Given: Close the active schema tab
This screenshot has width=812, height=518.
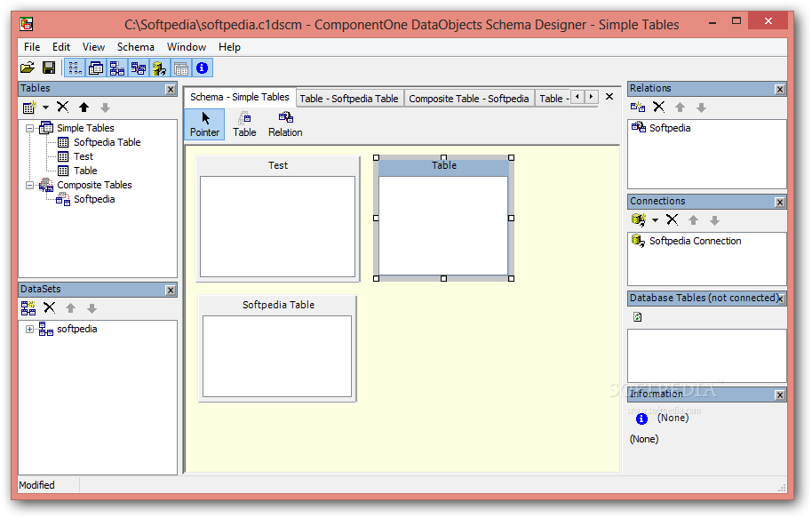Looking at the screenshot, I should click(609, 97).
